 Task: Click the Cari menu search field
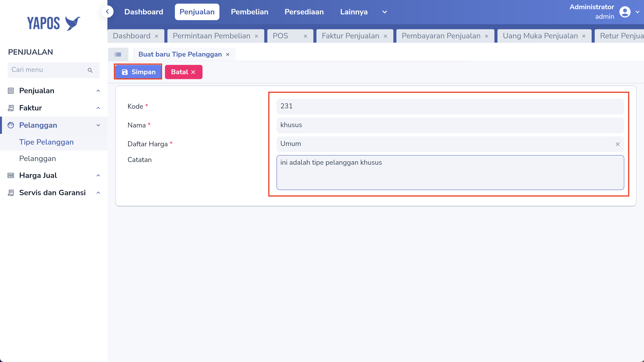tap(54, 70)
